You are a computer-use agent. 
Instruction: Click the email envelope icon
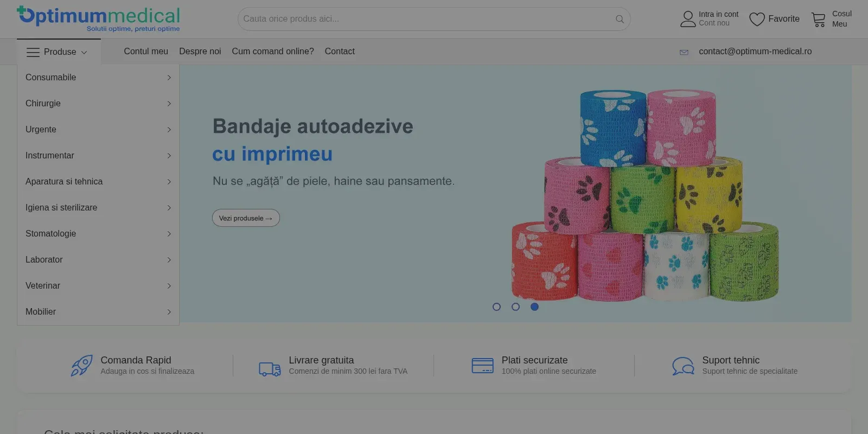[684, 52]
